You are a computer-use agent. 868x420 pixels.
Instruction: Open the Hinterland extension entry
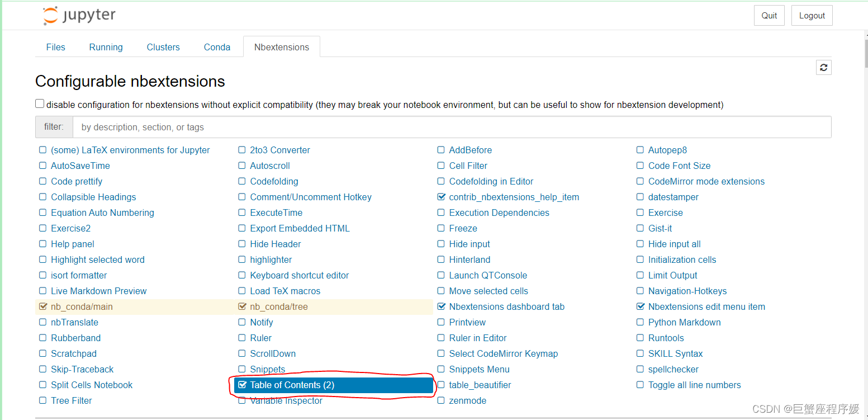[x=469, y=259]
